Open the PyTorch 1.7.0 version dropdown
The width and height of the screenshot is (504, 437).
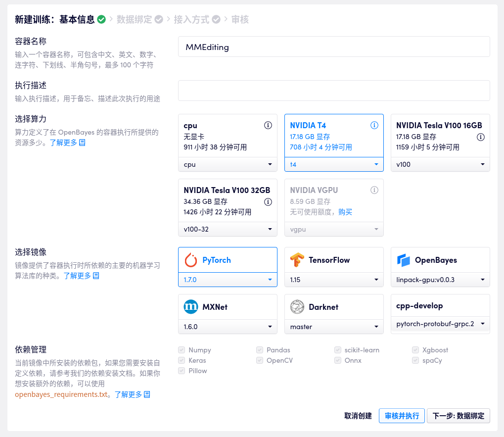point(228,280)
